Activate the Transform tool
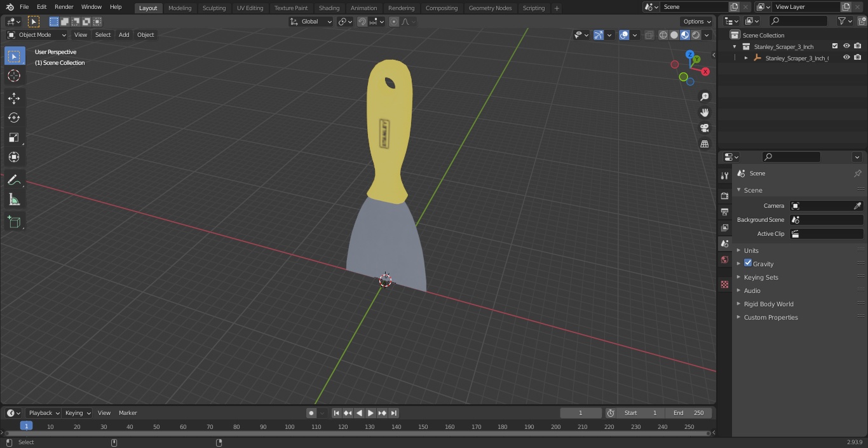The height and width of the screenshot is (448, 868). point(14,157)
